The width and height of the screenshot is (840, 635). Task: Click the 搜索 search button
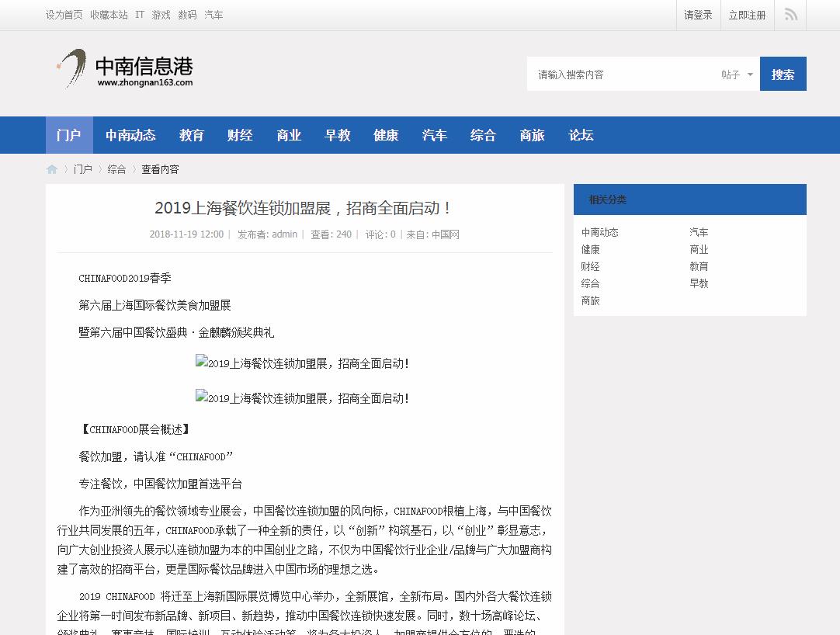point(783,74)
